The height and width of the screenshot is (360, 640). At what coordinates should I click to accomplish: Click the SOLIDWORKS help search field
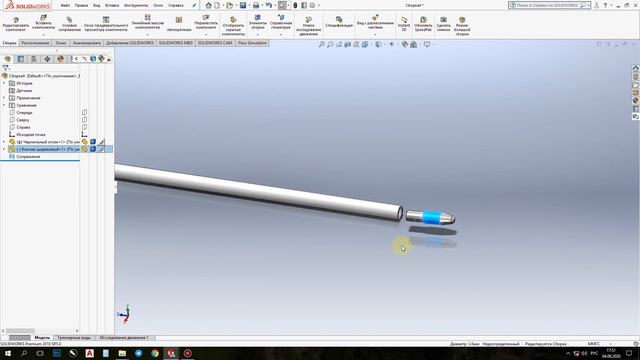pyautogui.click(x=547, y=5)
